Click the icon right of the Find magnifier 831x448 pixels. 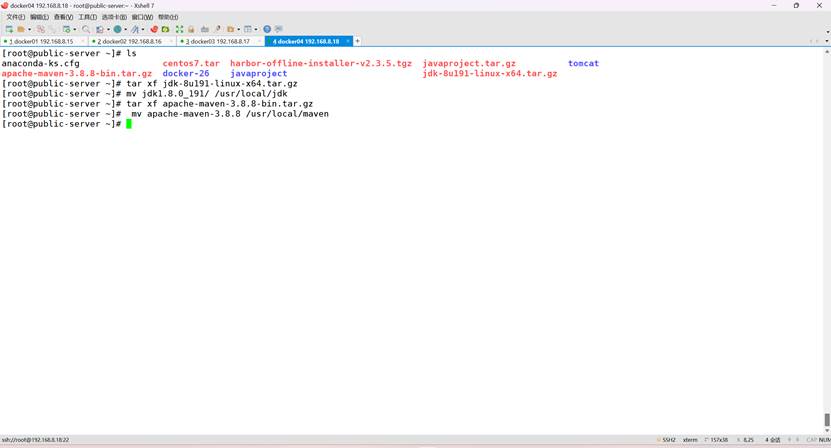(x=100, y=29)
